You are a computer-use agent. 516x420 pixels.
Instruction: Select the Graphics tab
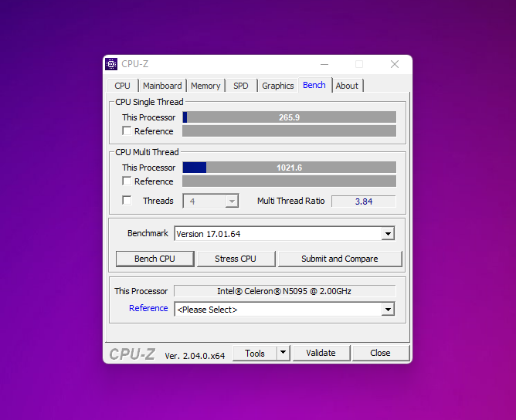pyautogui.click(x=277, y=86)
